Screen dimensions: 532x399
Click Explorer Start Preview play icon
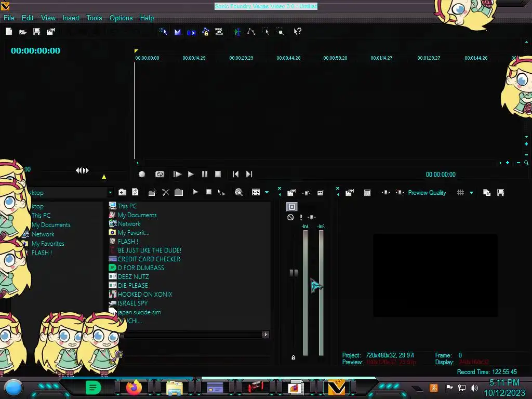[196, 192]
